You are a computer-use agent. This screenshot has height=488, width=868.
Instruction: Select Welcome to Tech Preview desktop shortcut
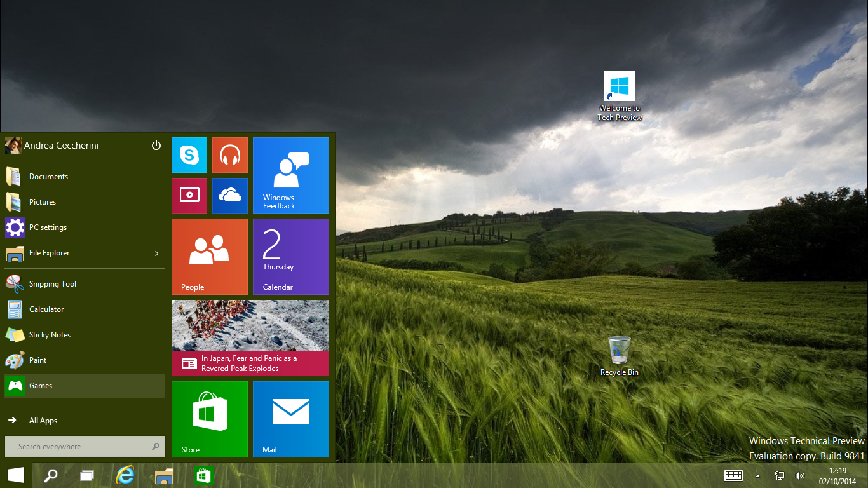pos(620,96)
